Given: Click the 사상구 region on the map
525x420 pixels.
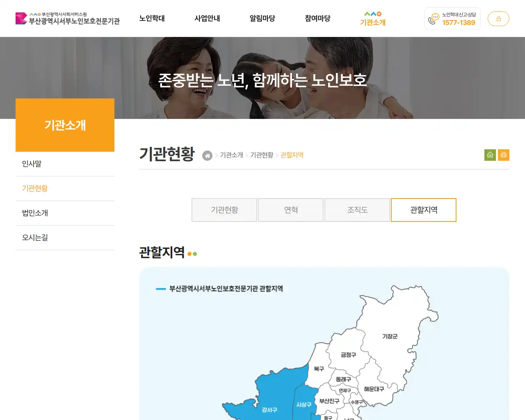Looking at the screenshot, I should [x=304, y=404].
